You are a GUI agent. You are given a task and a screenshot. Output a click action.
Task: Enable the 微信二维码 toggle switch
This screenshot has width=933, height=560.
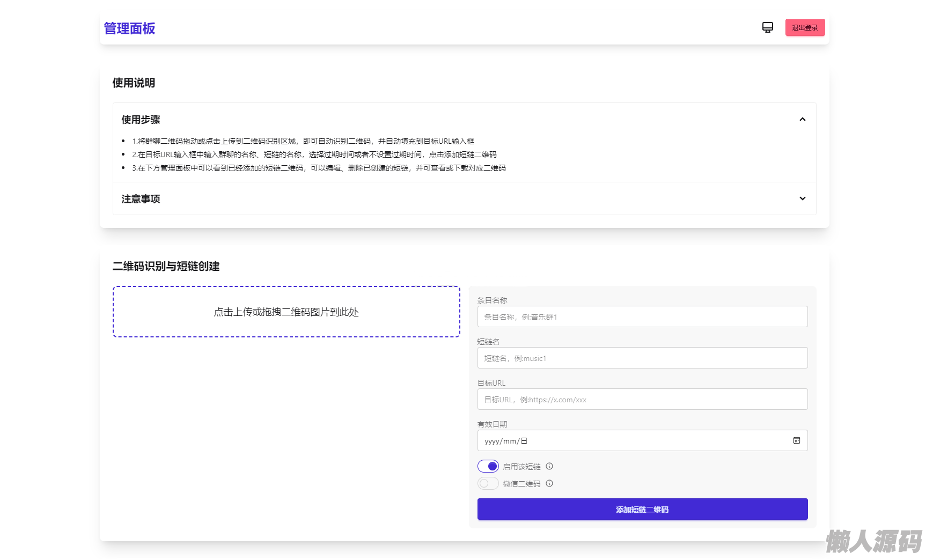pyautogui.click(x=488, y=483)
